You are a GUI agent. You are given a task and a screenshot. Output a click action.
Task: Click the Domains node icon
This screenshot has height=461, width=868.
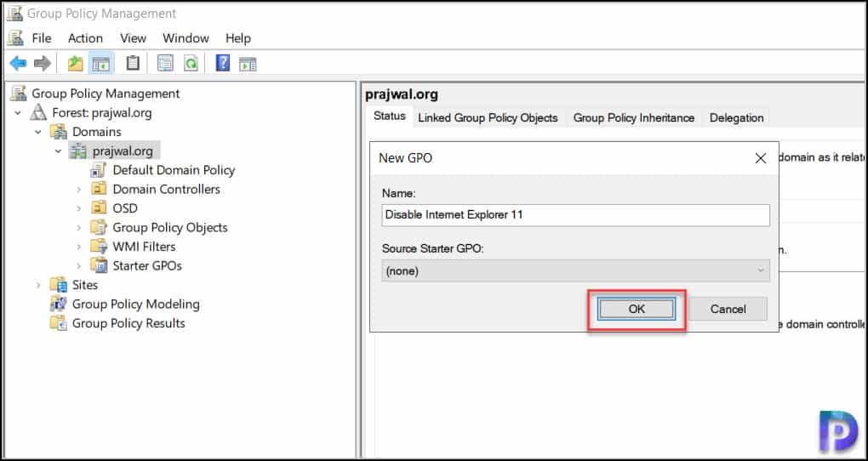[59, 132]
